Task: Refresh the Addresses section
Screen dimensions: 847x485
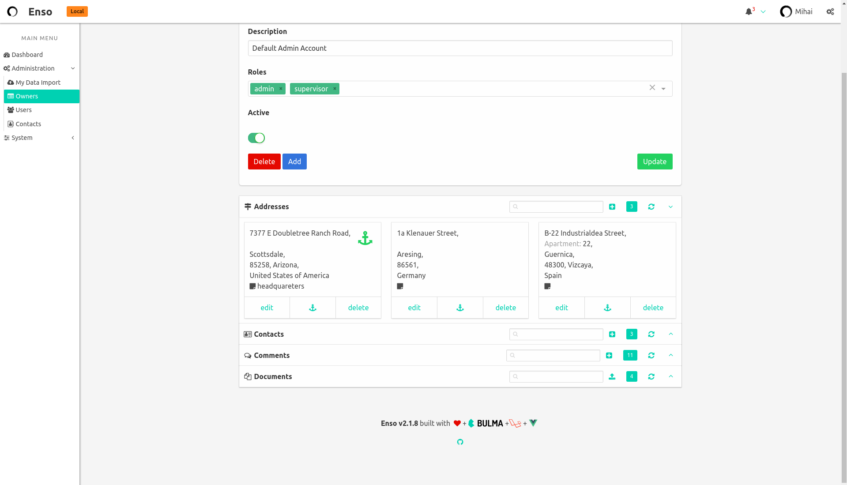Action: coord(651,207)
